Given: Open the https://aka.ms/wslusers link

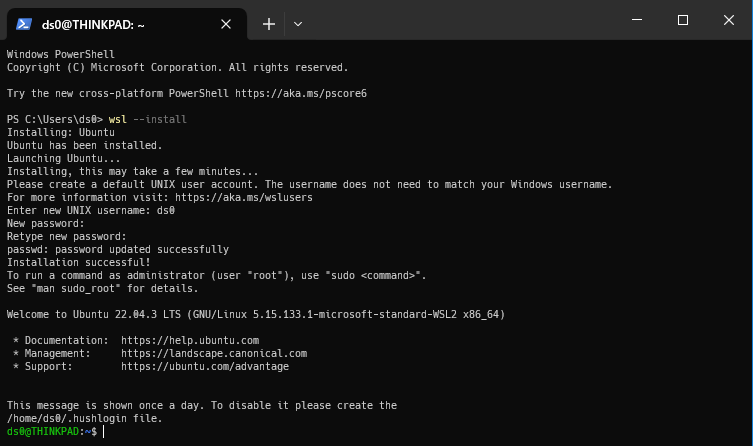Looking at the screenshot, I should [x=243, y=197].
